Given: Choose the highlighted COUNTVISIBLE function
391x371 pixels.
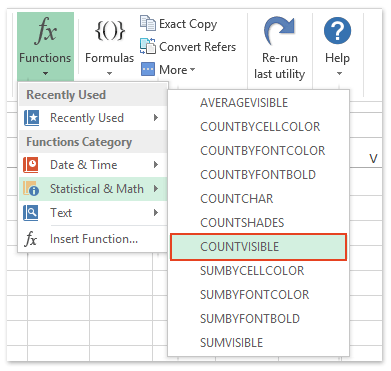Looking at the screenshot, I should tap(258, 247).
